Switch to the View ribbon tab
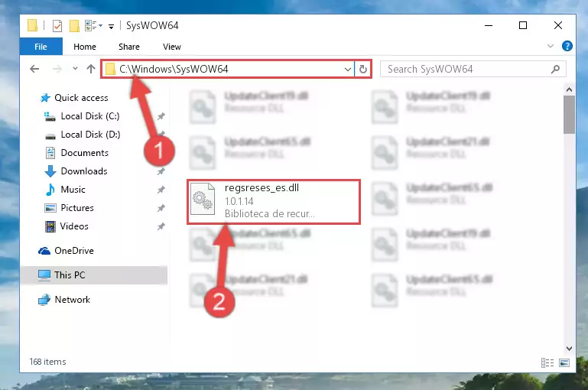Viewport: 588px width, 390px height. 172,47
